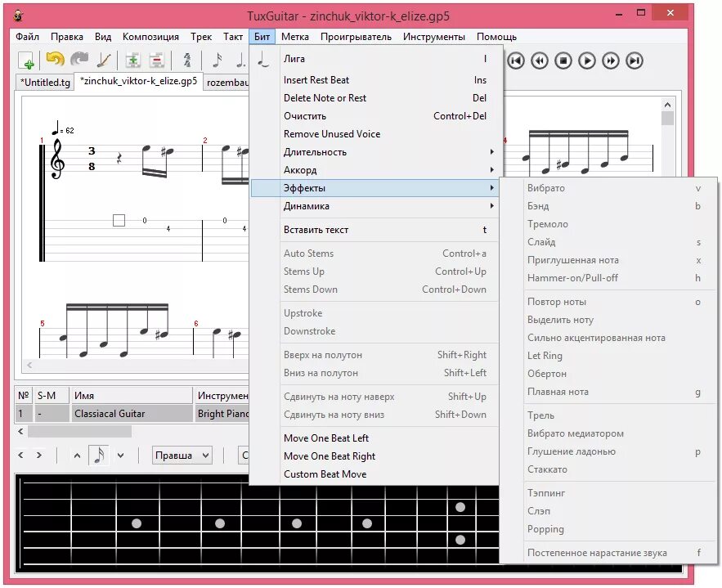722x588 pixels.
Task: Click the TuxGuitar application icon in title bar
Action: point(19,16)
